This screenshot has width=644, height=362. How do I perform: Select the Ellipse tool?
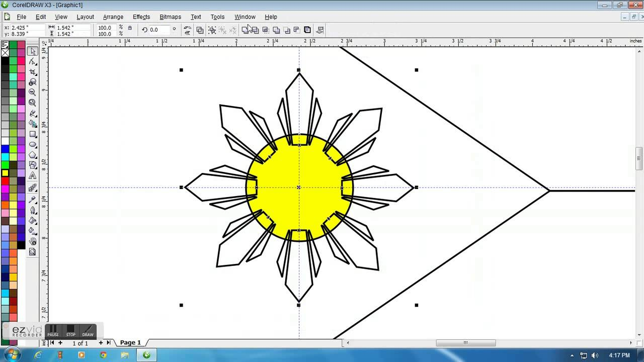point(32,145)
